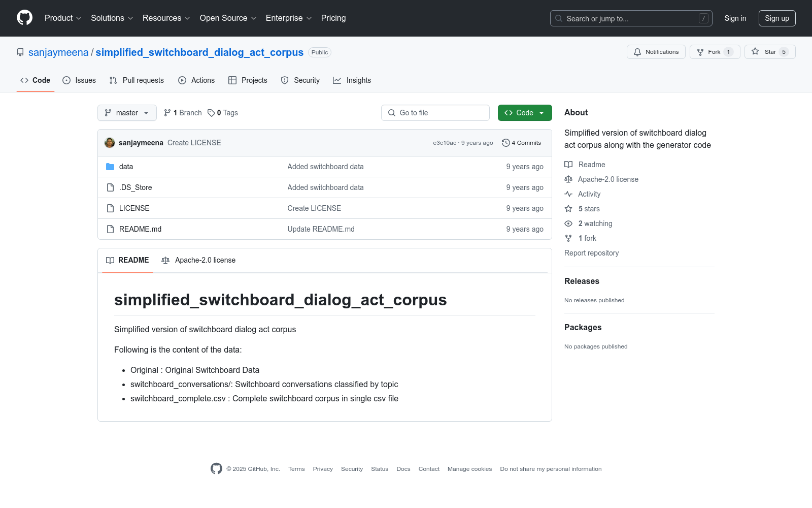Open the Product menu dropdown
The width and height of the screenshot is (812, 508).
[62, 18]
